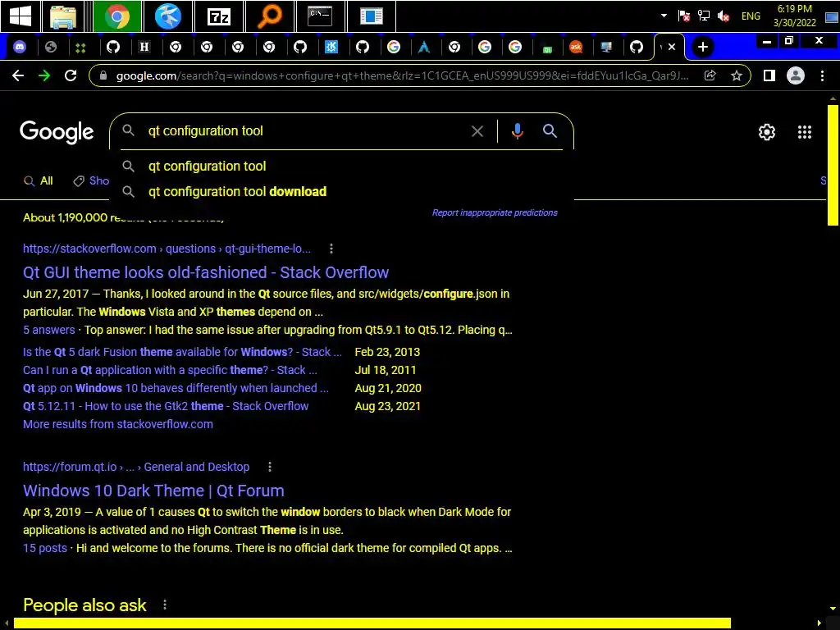The height and width of the screenshot is (630, 840).
Task: Open 'Is the Qt 5 dark Fusion theme' link
Action: 182,352
